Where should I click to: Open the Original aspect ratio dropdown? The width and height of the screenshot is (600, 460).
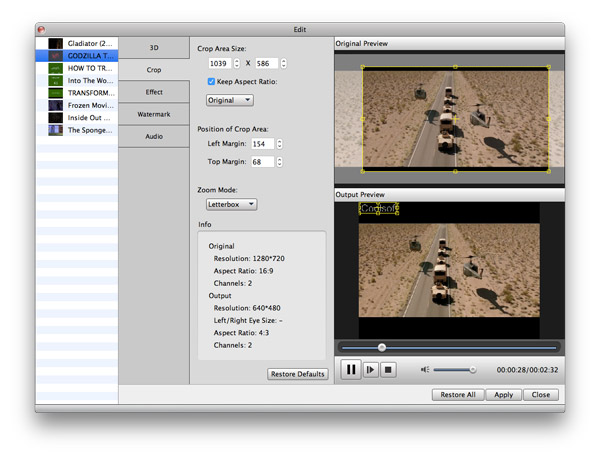pos(229,100)
